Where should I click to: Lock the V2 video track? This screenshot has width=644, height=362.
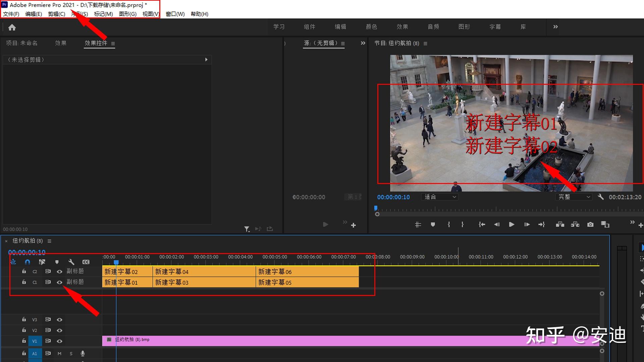(x=24, y=330)
